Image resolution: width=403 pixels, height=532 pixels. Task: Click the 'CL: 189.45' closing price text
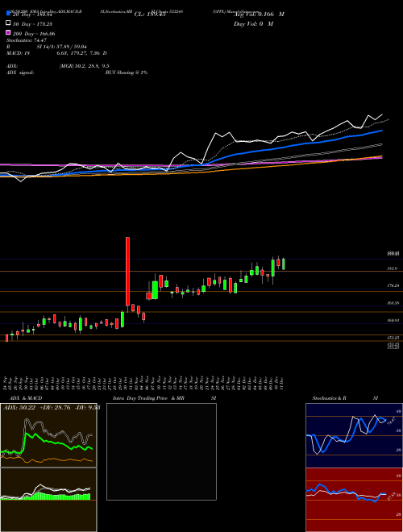pos(150,15)
